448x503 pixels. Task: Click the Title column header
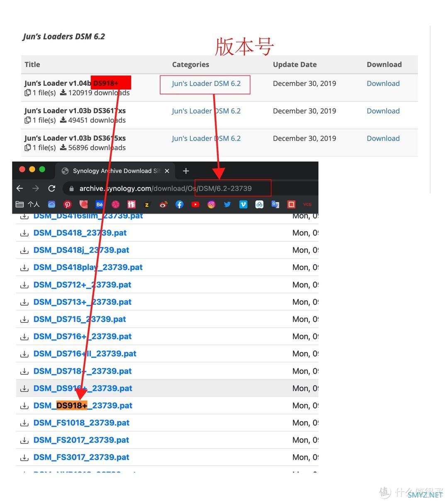click(x=32, y=64)
